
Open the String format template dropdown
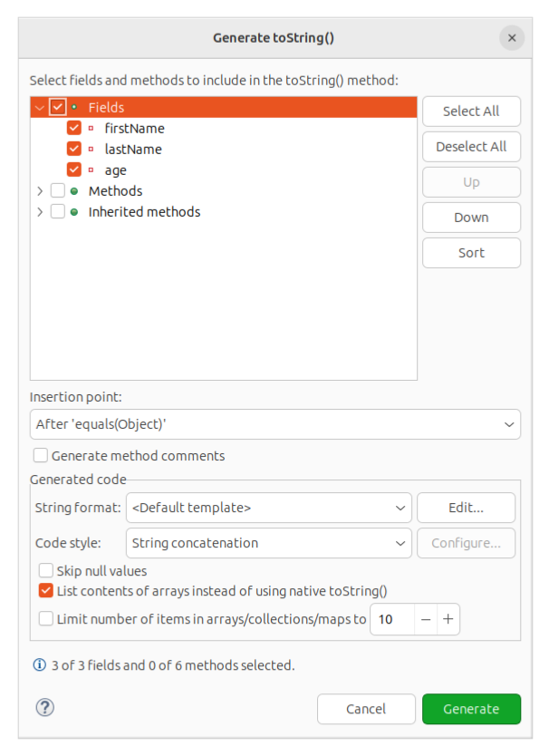[x=268, y=508]
